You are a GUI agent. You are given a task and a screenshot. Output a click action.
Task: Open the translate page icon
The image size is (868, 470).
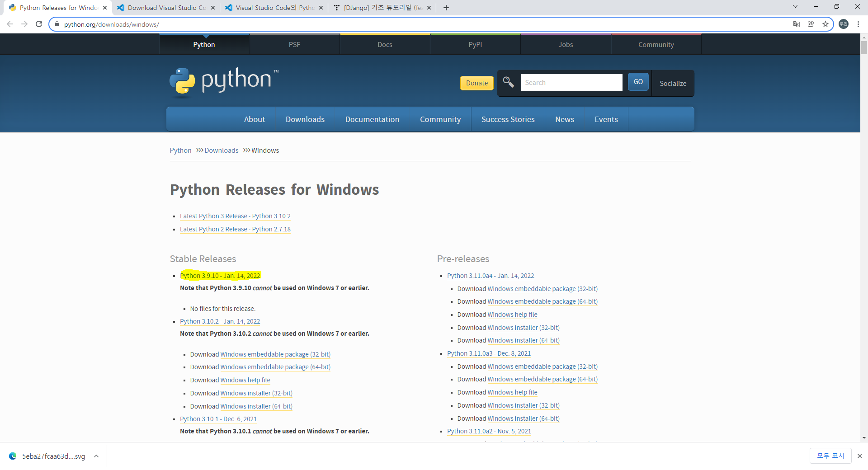pos(797,24)
